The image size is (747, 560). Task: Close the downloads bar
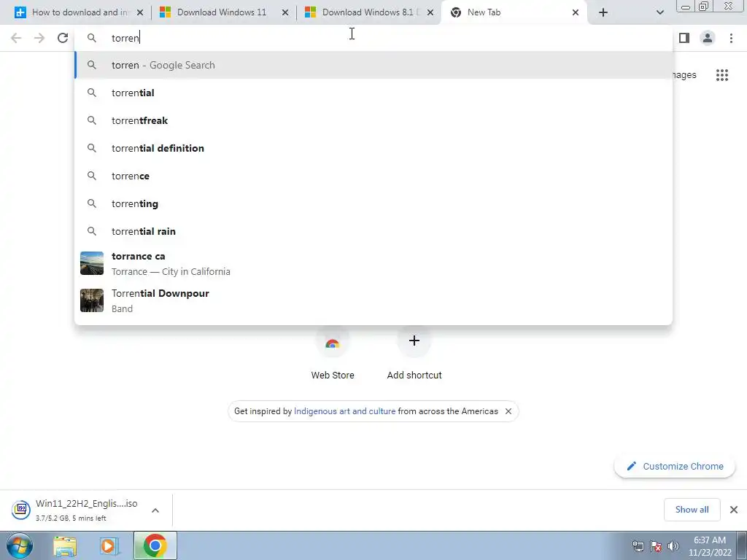pos(734,510)
